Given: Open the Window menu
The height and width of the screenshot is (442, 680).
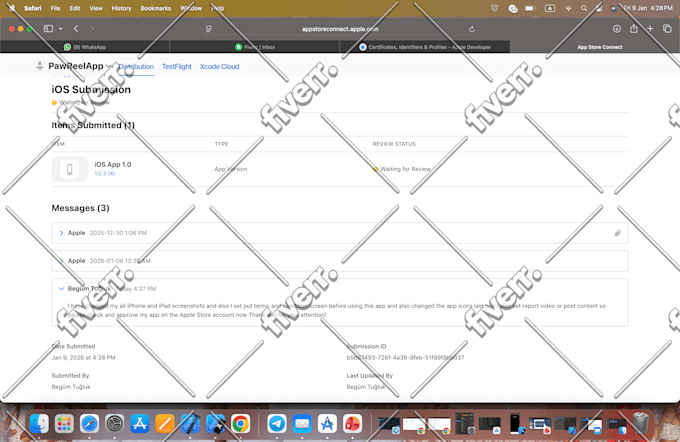Looking at the screenshot, I should coord(191,8).
